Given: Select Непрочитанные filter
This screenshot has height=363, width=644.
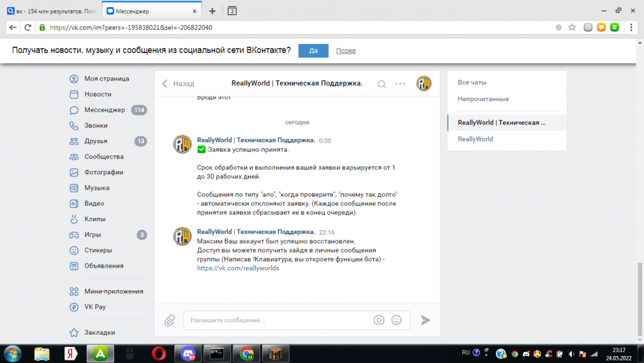Looking at the screenshot, I should [x=483, y=99].
